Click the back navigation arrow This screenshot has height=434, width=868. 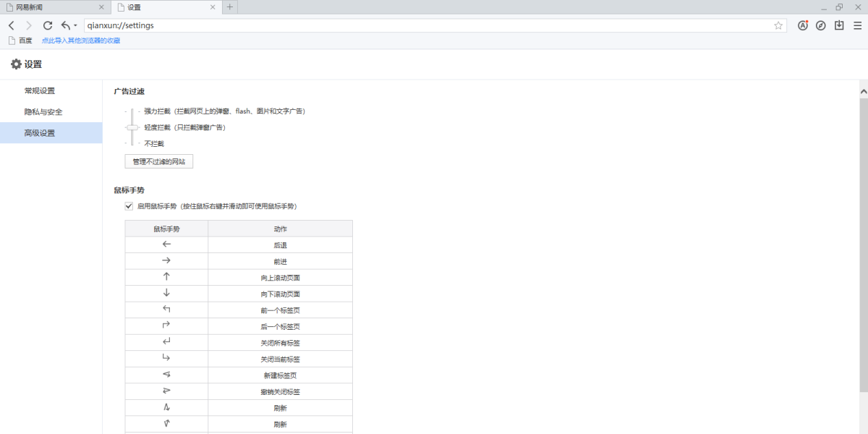[x=11, y=25]
